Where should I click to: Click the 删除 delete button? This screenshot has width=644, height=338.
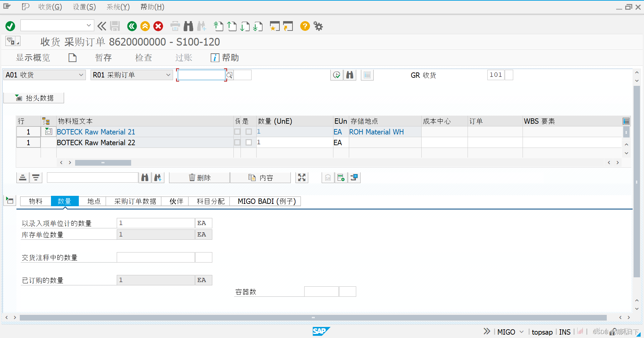(200, 178)
